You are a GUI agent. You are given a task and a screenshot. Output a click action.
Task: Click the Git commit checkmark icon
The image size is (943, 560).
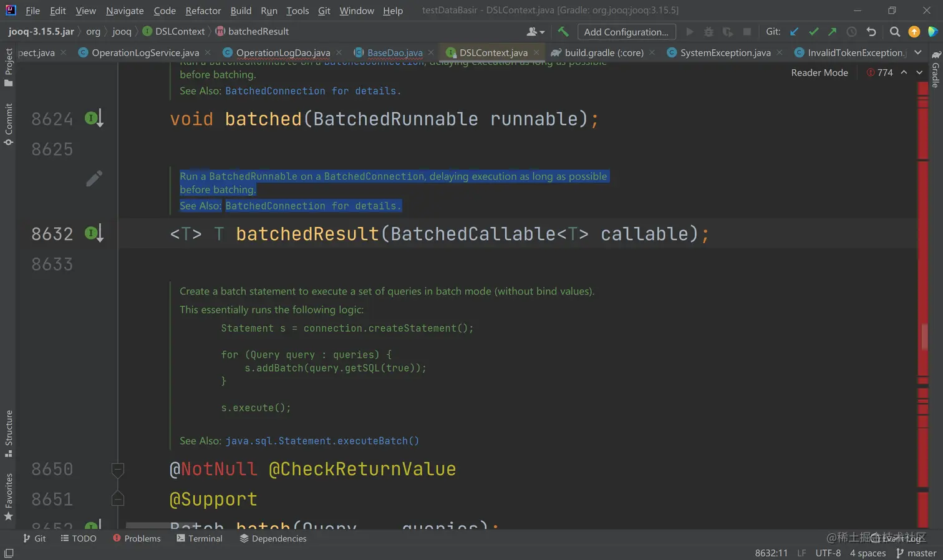point(813,32)
